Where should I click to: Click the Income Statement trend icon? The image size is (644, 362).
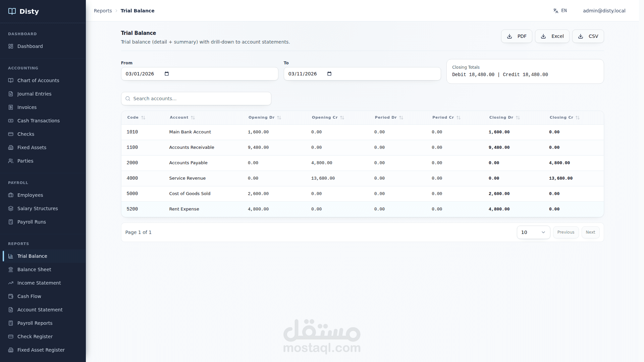tap(11, 283)
